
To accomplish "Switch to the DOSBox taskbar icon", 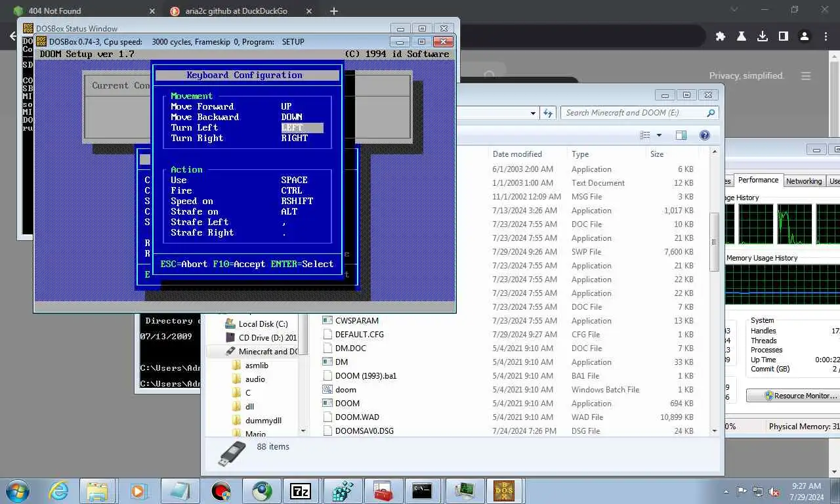I will [504, 490].
